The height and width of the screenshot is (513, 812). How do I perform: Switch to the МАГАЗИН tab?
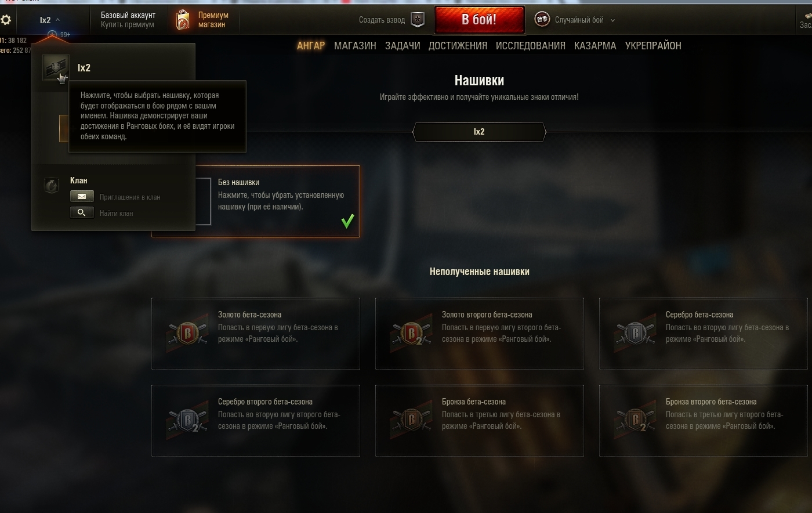point(355,45)
